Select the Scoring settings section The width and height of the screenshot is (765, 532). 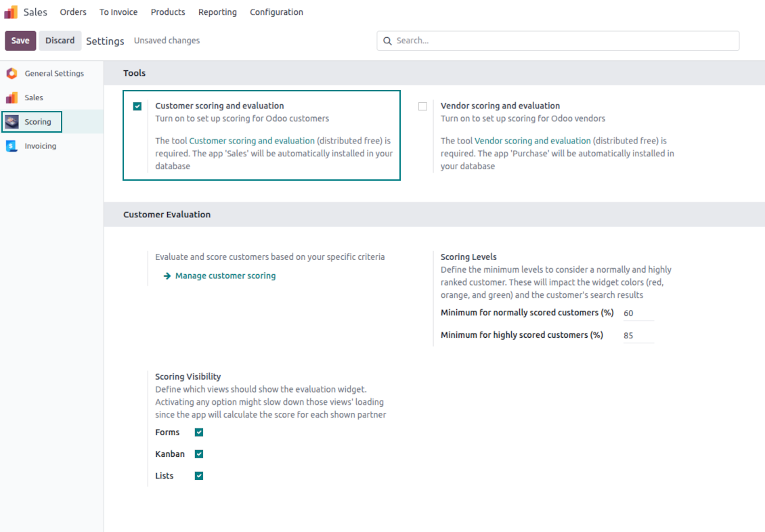click(x=51, y=121)
